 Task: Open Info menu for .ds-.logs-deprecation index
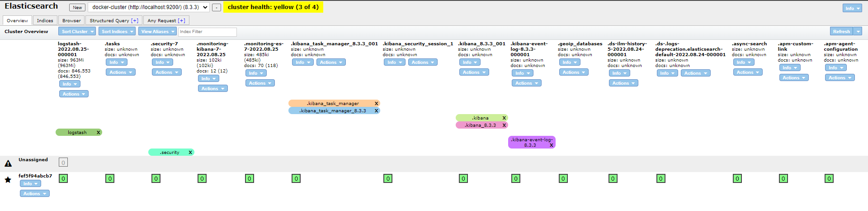point(667,73)
